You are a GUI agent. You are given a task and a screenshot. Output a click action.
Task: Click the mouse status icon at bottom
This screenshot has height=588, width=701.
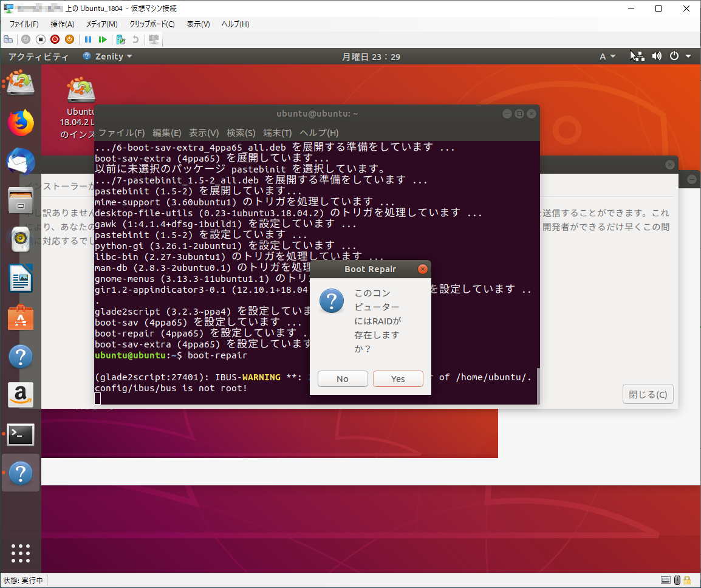[x=677, y=580]
